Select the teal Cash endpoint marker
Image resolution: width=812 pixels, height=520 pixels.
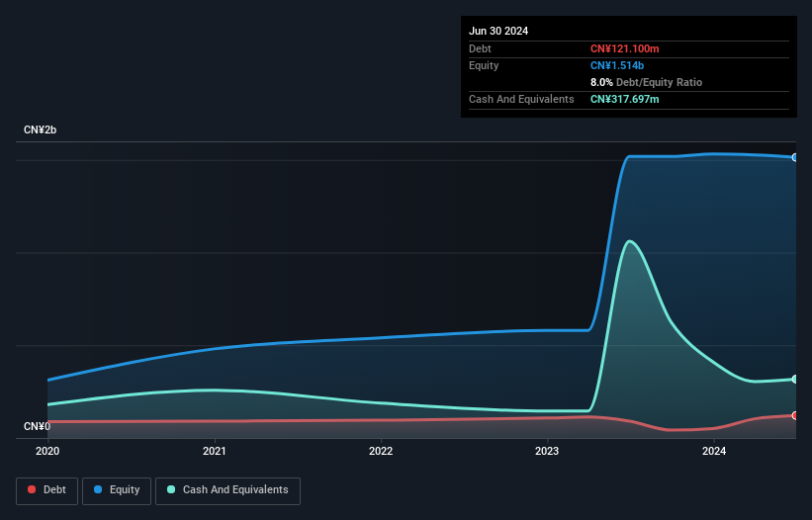pos(795,380)
